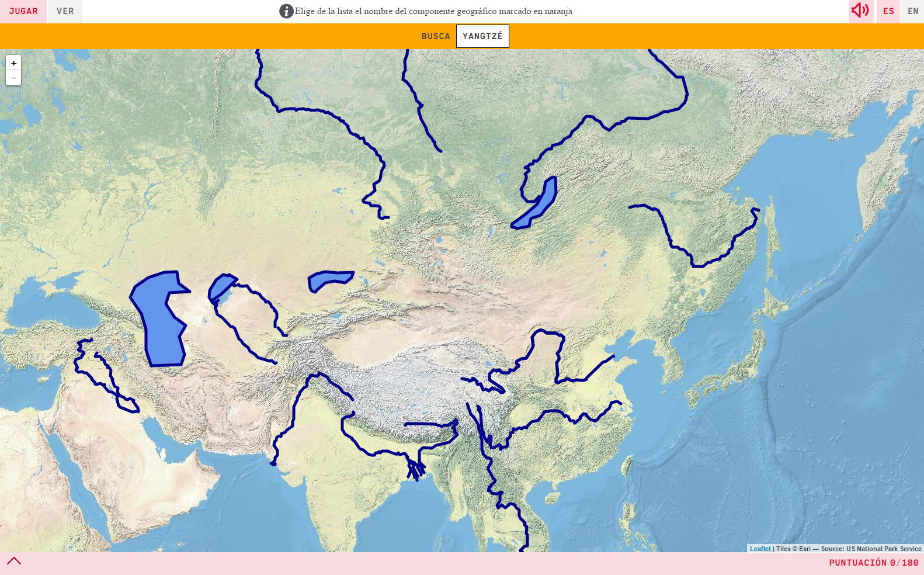Click the YANGTZÉ search target box
The height and width of the screenshot is (575, 924).
(x=482, y=36)
